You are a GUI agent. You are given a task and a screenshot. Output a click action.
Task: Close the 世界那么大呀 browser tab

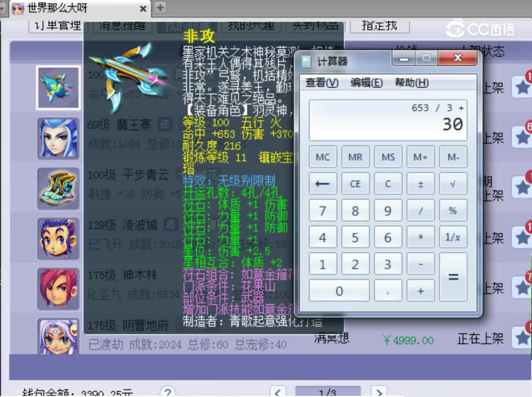tap(143, 8)
